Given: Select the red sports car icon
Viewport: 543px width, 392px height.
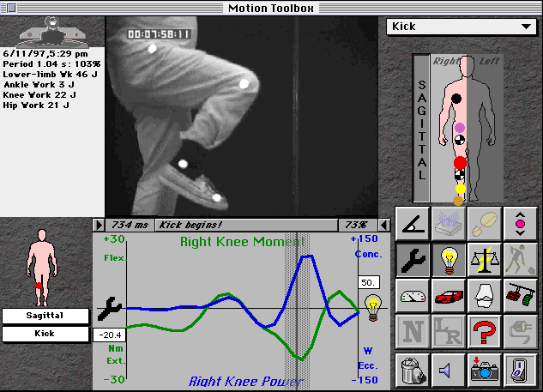Looking at the screenshot, I should click(448, 295).
